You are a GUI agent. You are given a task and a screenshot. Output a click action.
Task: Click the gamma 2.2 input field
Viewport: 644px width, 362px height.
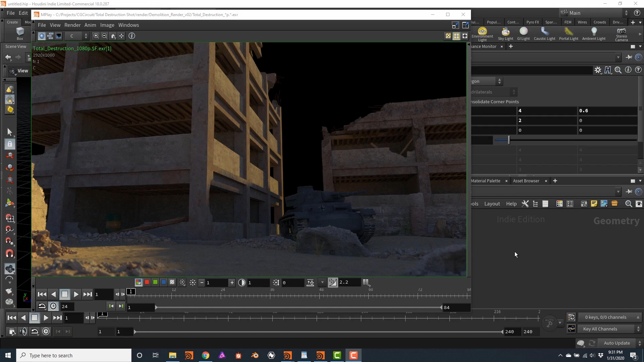[x=349, y=282]
